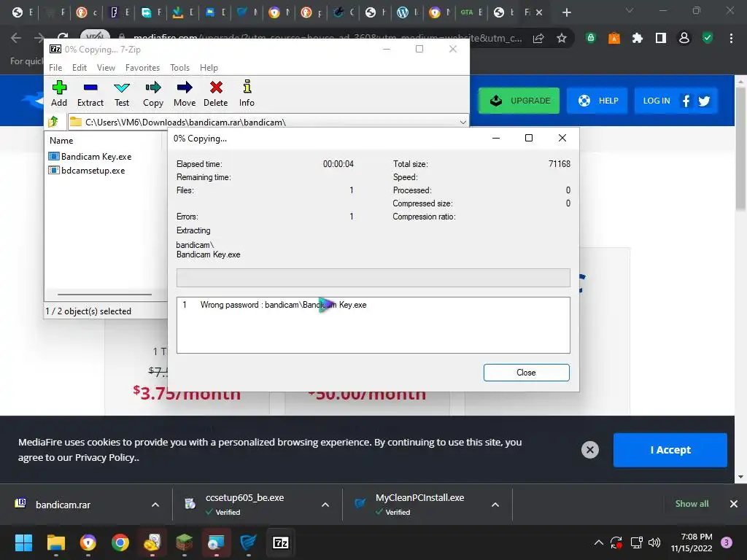
Task: Click the MediaFire HELP button
Action: click(598, 101)
